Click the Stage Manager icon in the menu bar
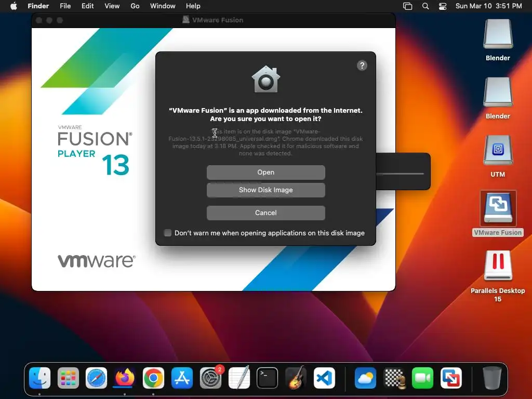The image size is (532, 399). click(x=407, y=6)
